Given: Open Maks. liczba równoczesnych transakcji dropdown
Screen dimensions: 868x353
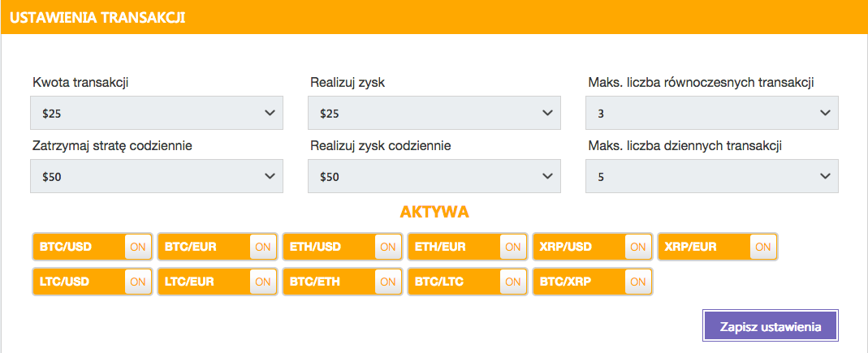Looking at the screenshot, I should click(x=712, y=113).
